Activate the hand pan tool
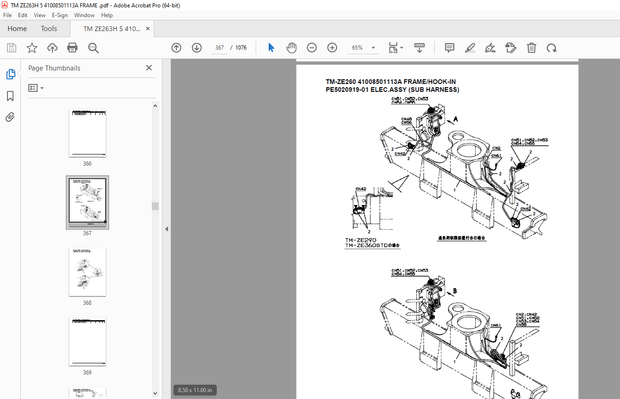 291,48
